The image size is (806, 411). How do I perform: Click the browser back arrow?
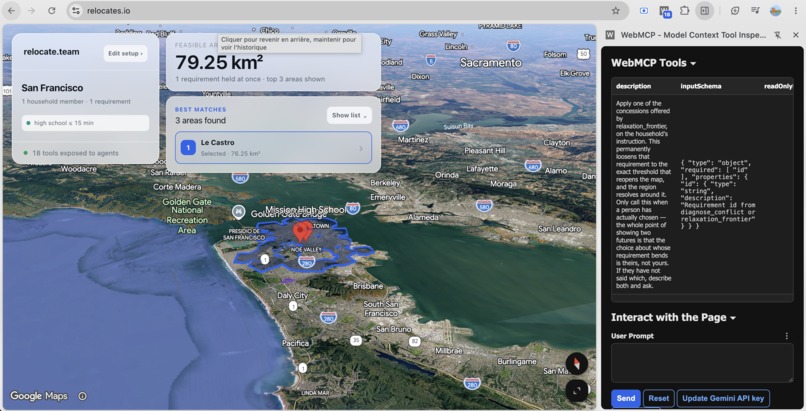(x=11, y=10)
